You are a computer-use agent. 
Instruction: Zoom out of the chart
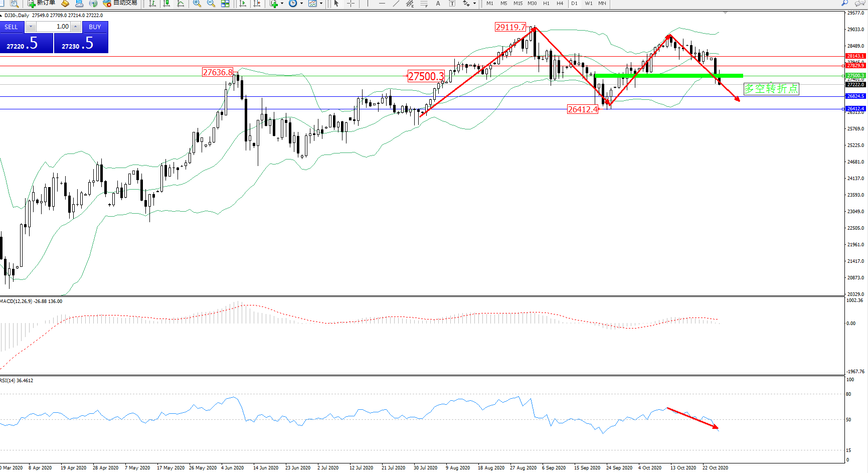(211, 4)
